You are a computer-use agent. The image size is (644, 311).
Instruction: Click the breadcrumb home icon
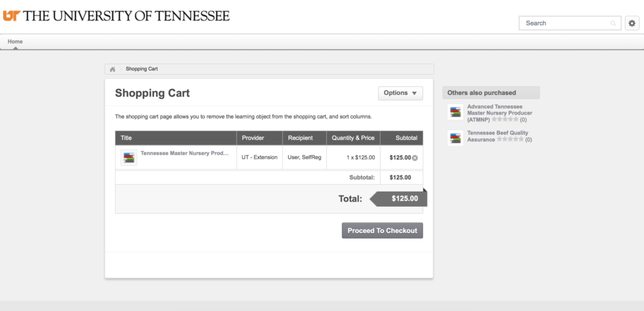click(113, 69)
